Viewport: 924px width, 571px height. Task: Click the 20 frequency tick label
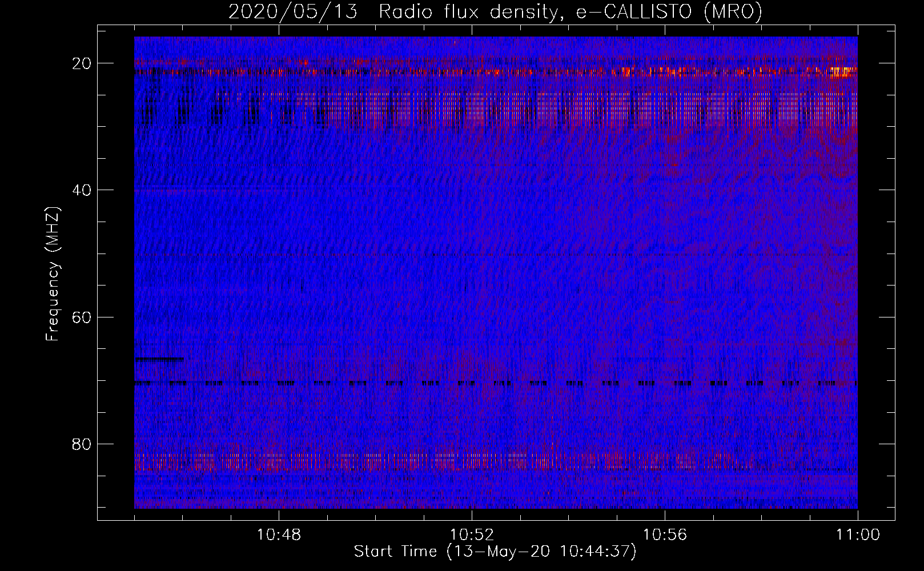82,63
